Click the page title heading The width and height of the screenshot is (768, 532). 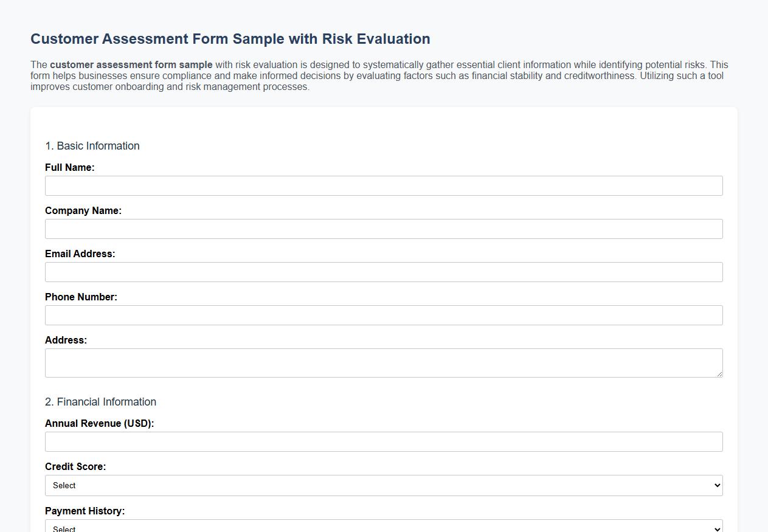coord(230,38)
